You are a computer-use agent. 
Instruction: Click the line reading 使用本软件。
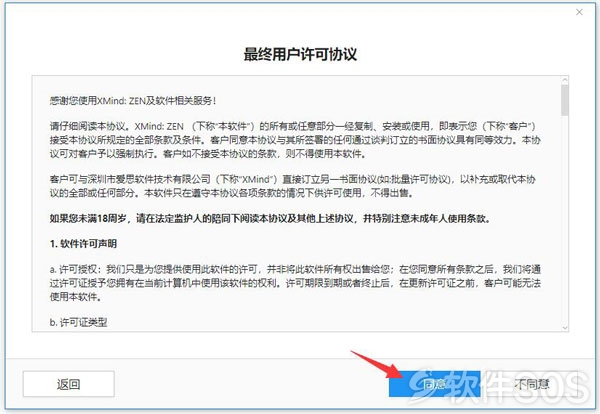pyautogui.click(x=76, y=297)
